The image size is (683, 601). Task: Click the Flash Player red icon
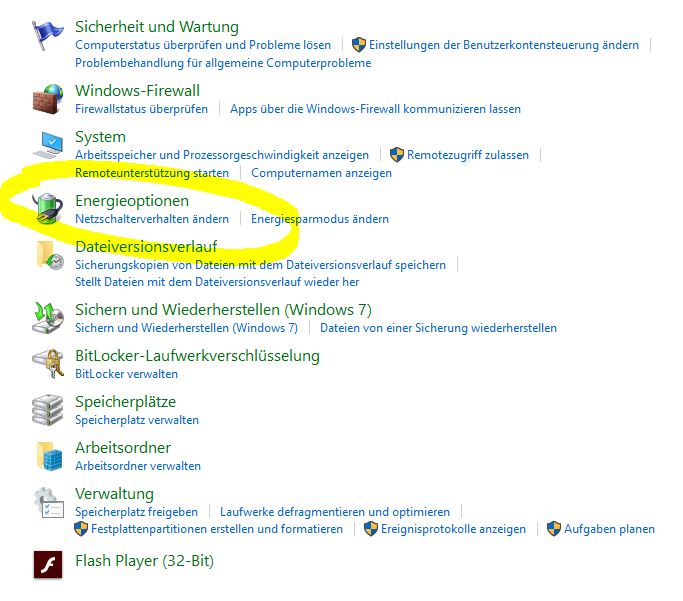coord(48,564)
